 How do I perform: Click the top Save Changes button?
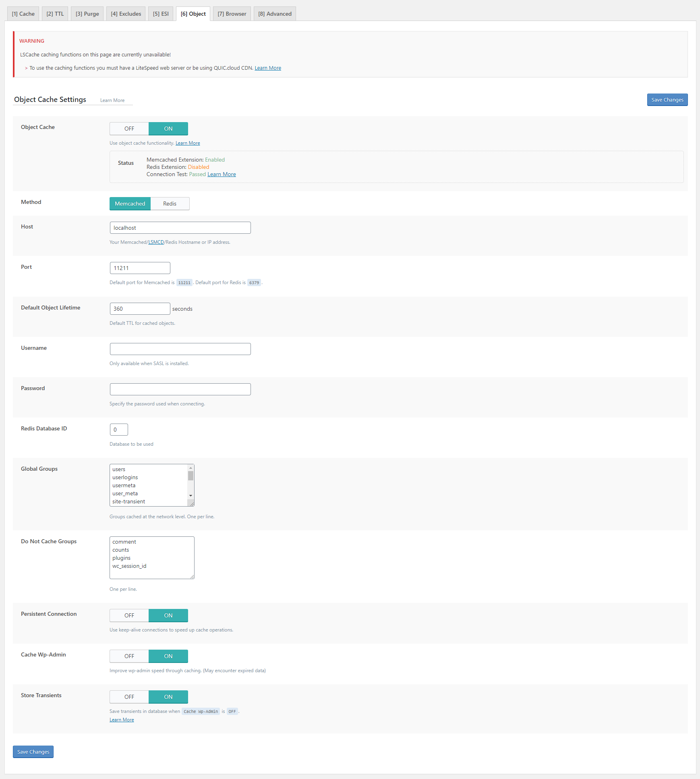(x=667, y=100)
